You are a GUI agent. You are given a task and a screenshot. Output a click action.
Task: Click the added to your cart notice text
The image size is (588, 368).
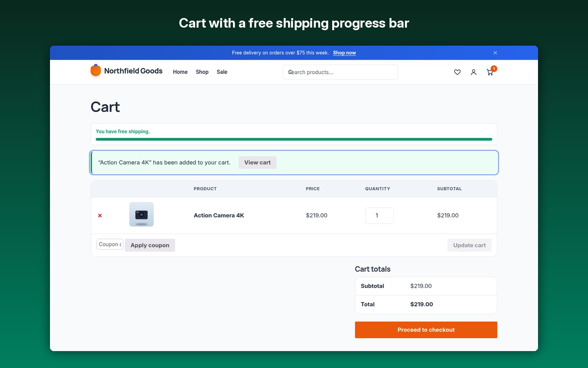[164, 163]
